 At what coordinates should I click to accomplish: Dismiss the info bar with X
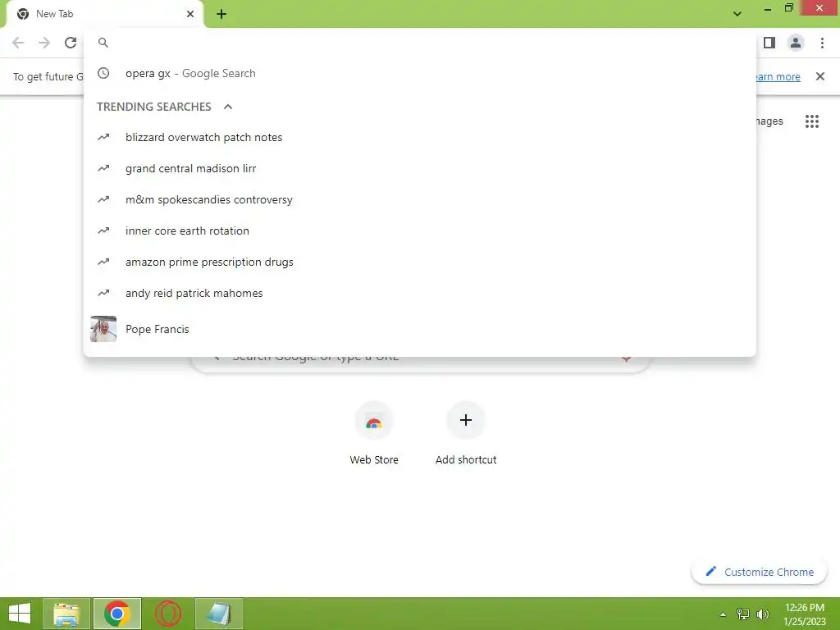pos(820,76)
